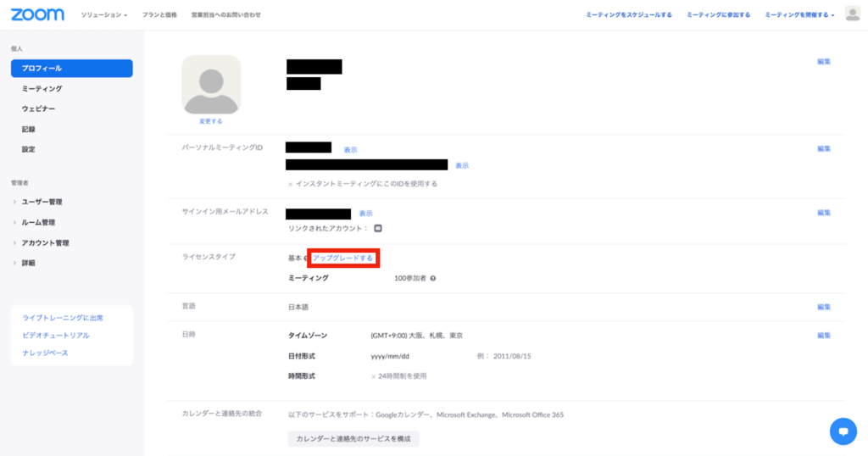Click the アップグレードする link
Image resolution: width=868 pixels, height=456 pixels.
[342, 258]
